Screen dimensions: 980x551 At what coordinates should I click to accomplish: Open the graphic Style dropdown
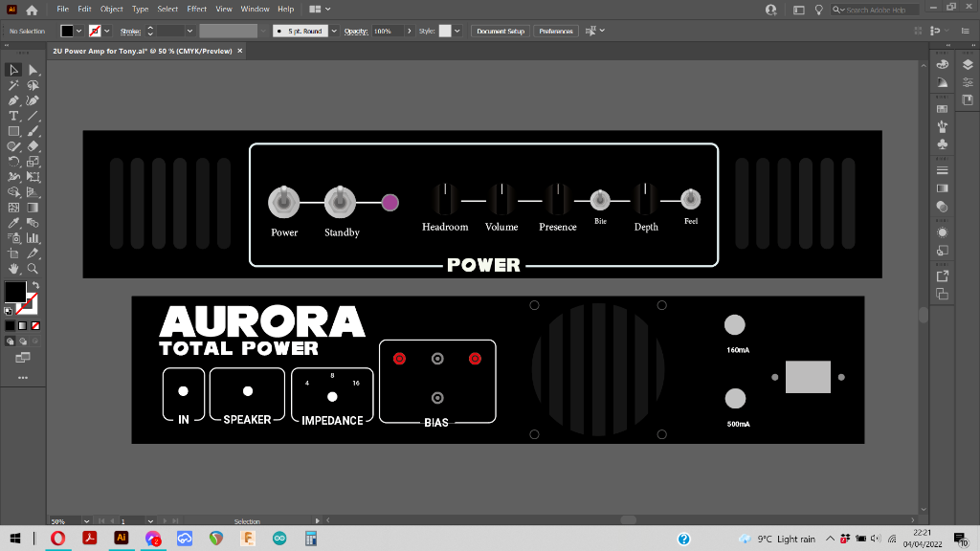457,31
